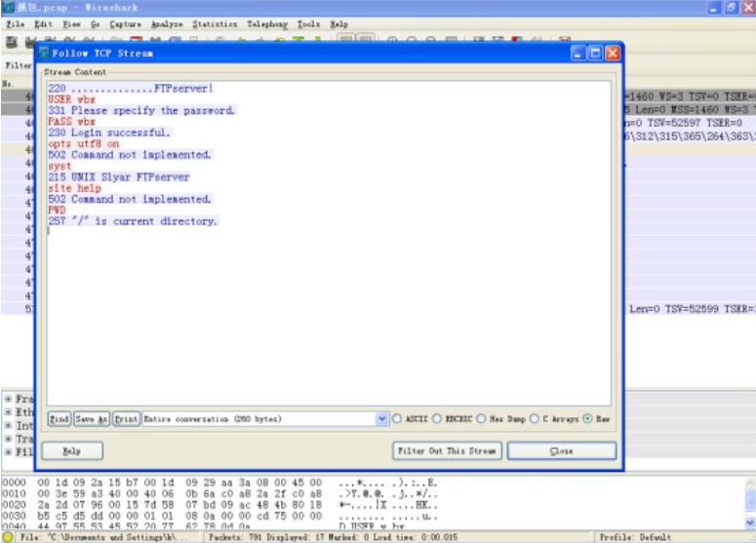Click the expert info circle in status bar
756x543 pixels.
tap(8, 537)
